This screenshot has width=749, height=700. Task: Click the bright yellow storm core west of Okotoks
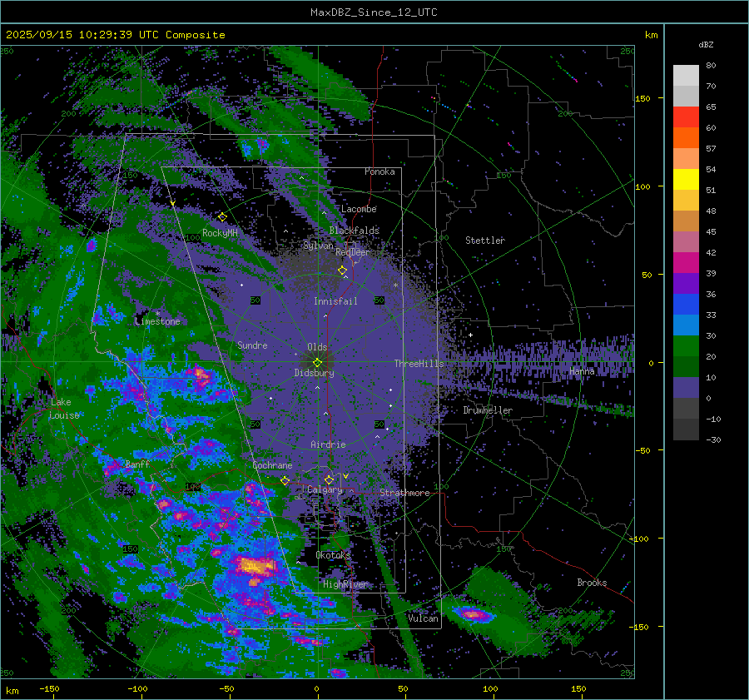(x=256, y=566)
